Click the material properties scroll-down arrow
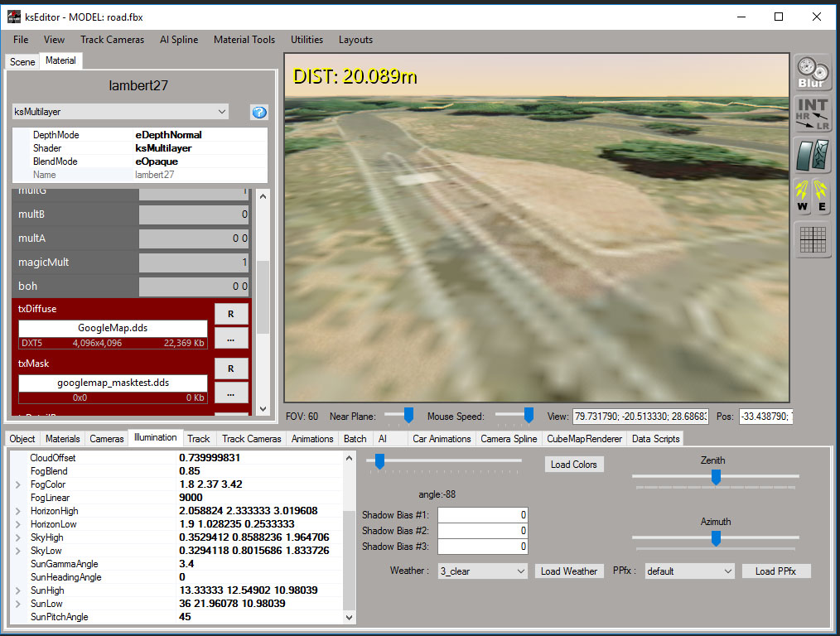 pyautogui.click(x=263, y=409)
